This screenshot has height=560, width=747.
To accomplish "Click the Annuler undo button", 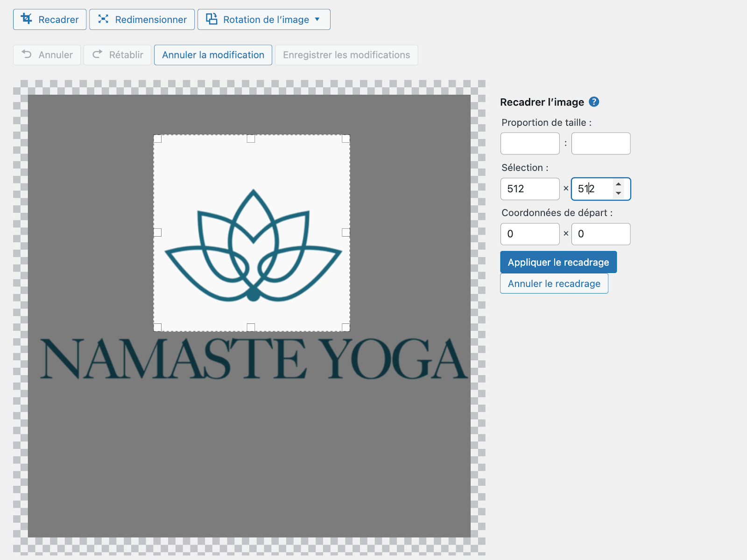I will [x=47, y=55].
